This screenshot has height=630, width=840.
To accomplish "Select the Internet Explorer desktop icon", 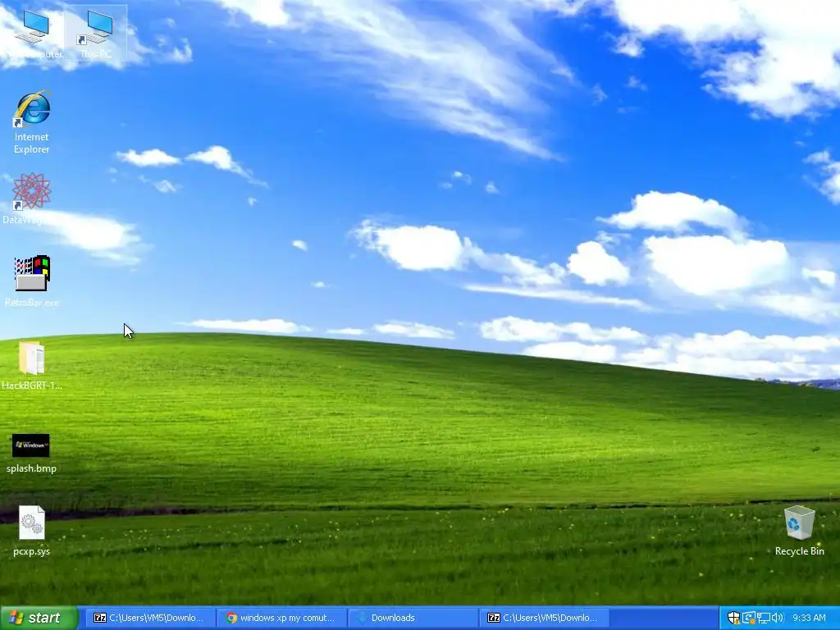I will tap(32, 122).
